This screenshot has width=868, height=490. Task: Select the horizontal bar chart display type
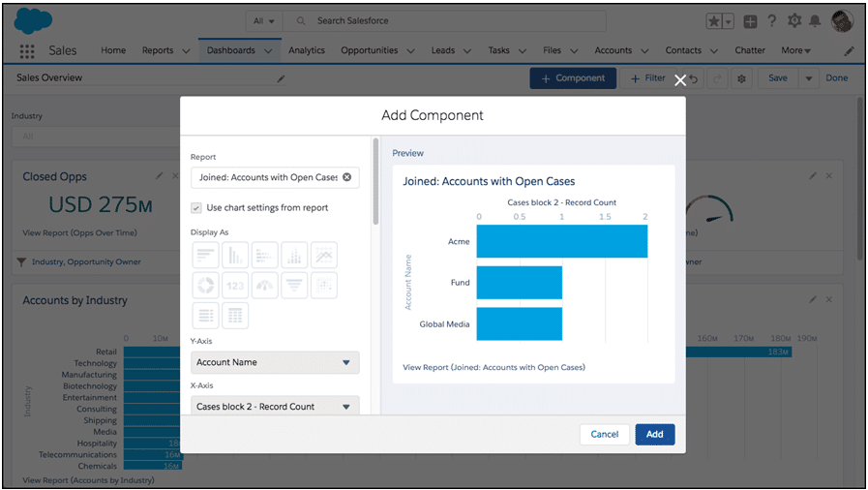pos(205,255)
